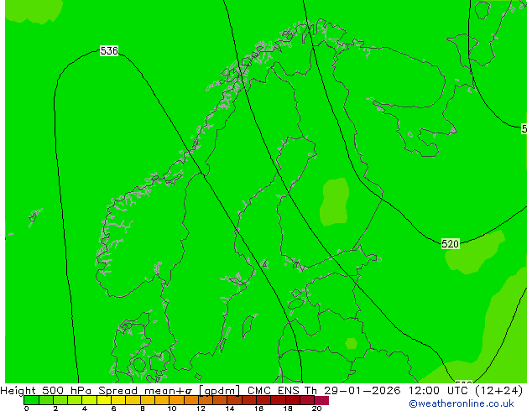Click the light green spread patch over Finland

click(335, 201)
